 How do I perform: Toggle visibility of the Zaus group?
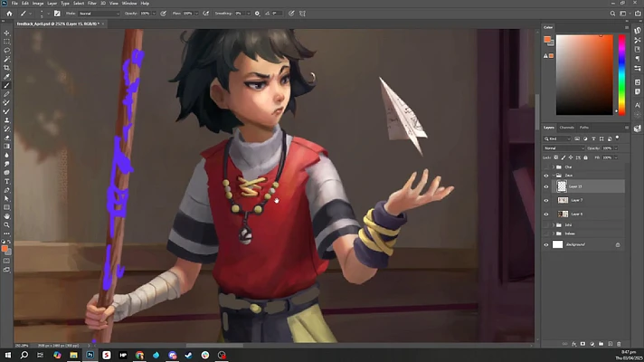coord(546,176)
